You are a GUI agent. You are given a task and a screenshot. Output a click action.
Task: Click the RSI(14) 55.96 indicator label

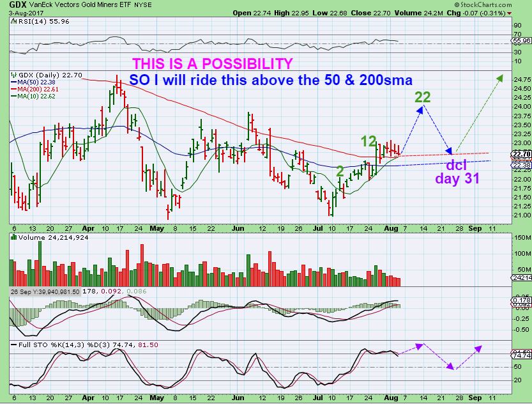43,21
